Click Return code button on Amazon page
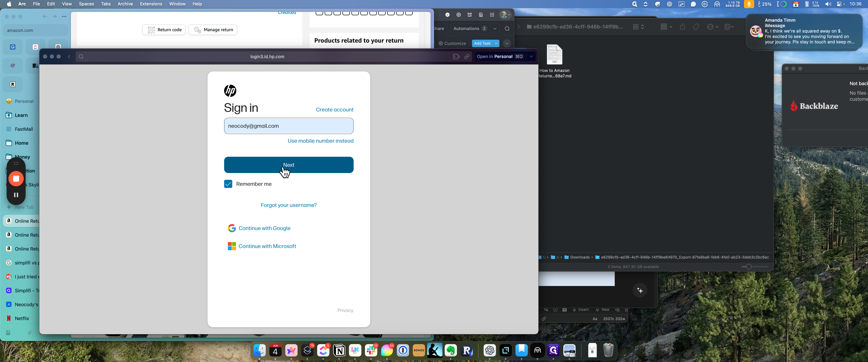 164,30
